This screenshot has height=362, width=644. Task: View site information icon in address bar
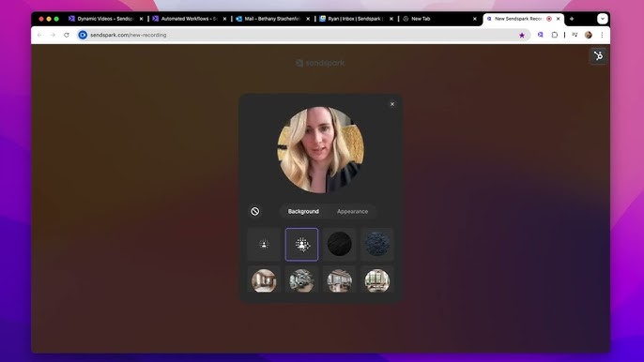83,36
